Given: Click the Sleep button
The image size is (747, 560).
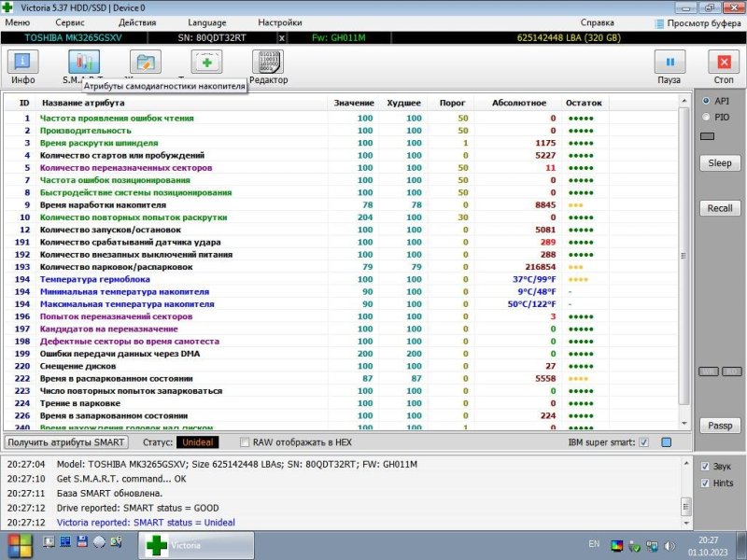Looking at the screenshot, I should [719, 162].
